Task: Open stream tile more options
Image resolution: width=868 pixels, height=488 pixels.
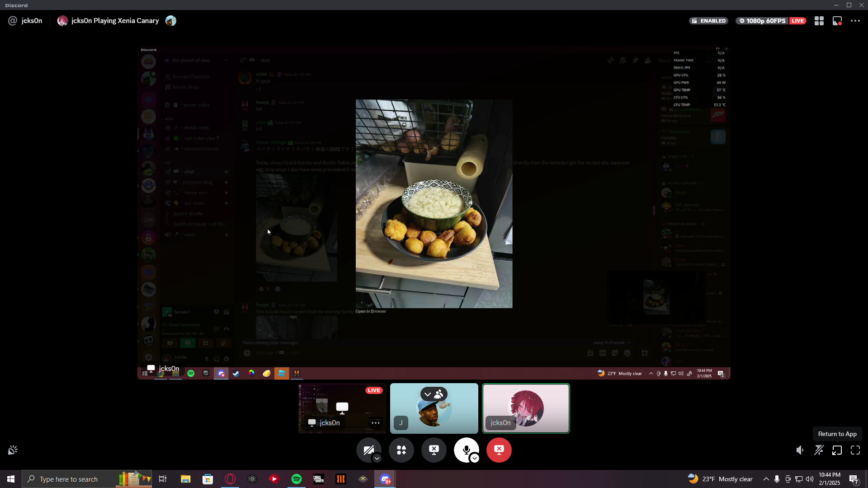Action: [x=375, y=423]
